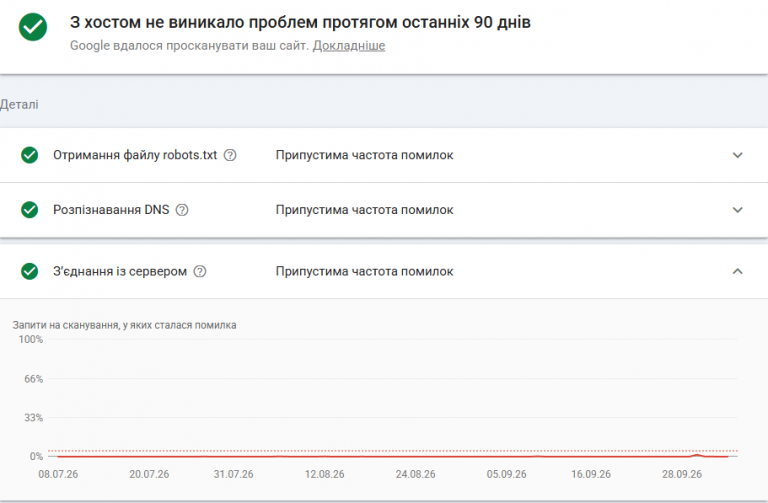The width and height of the screenshot is (768, 503).
Task: Open the Докладніше link
Action: pos(349,46)
